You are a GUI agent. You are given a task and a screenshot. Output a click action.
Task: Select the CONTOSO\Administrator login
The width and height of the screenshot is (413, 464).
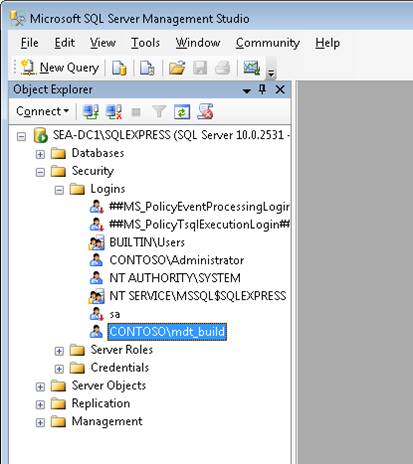[177, 260]
